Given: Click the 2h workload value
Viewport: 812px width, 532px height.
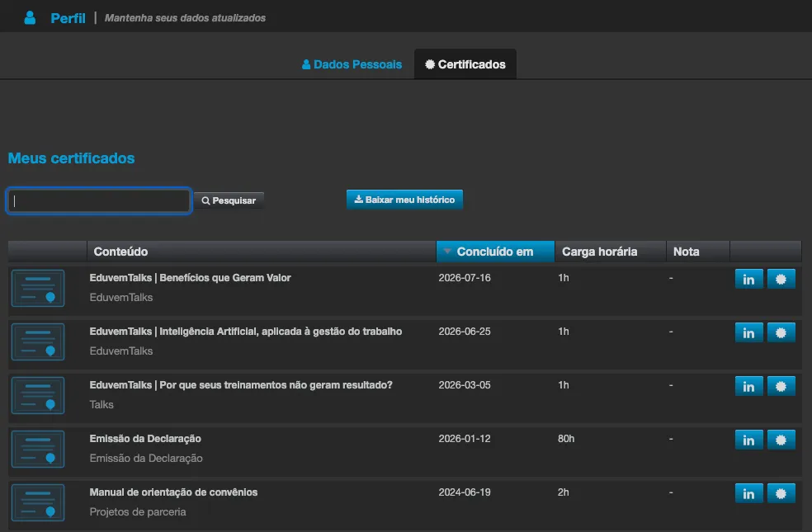Looking at the screenshot, I should coord(564,492).
